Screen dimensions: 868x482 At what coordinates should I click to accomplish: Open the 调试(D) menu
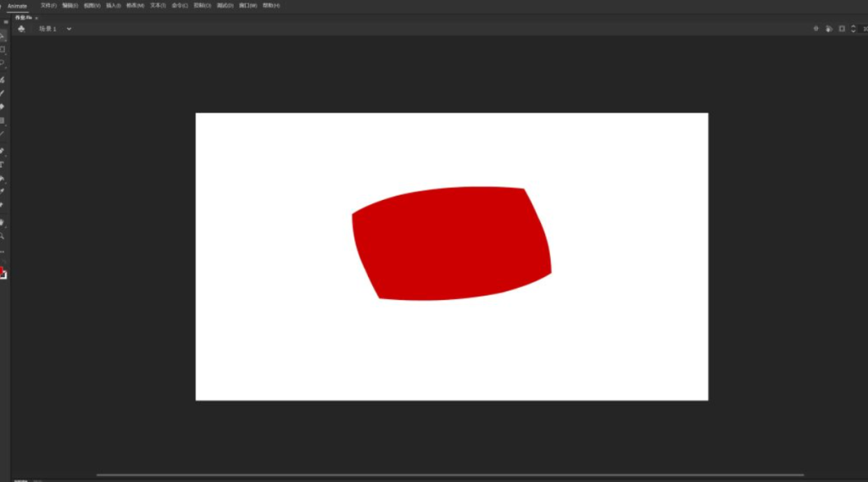point(225,6)
